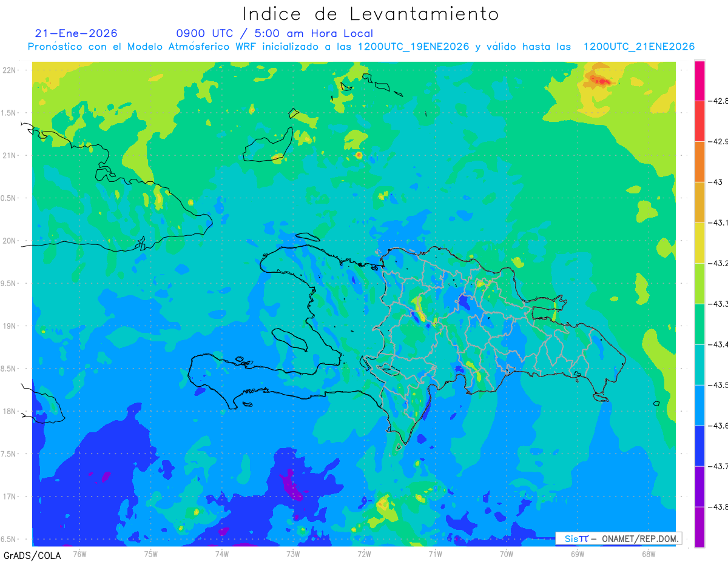The width and height of the screenshot is (728, 562).
Task: Click the legend value '-43.7'
Action: pos(718,466)
